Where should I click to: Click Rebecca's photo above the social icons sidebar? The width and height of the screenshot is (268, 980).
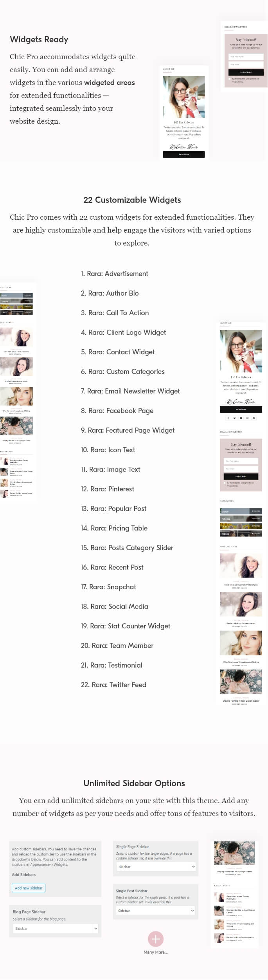coord(241,351)
